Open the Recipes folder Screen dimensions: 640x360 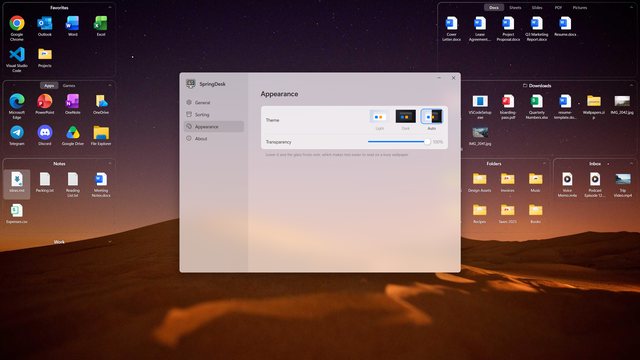click(480, 213)
